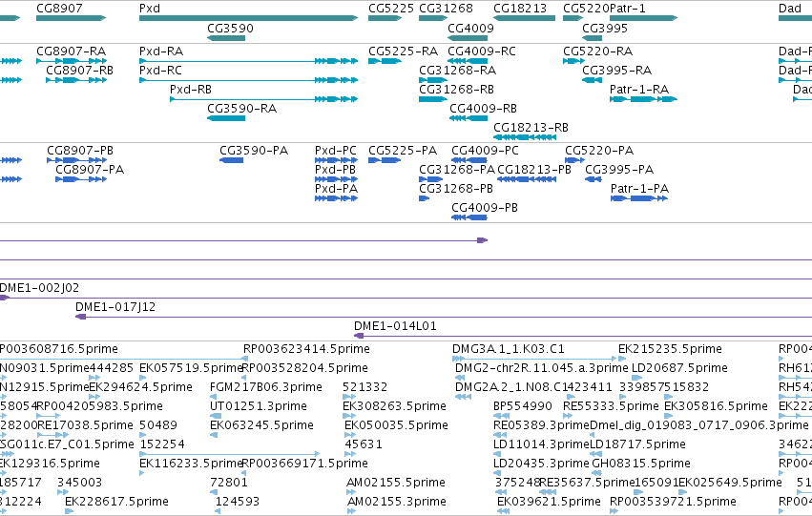Select the Pxd-PB protein label

[x=335, y=170]
